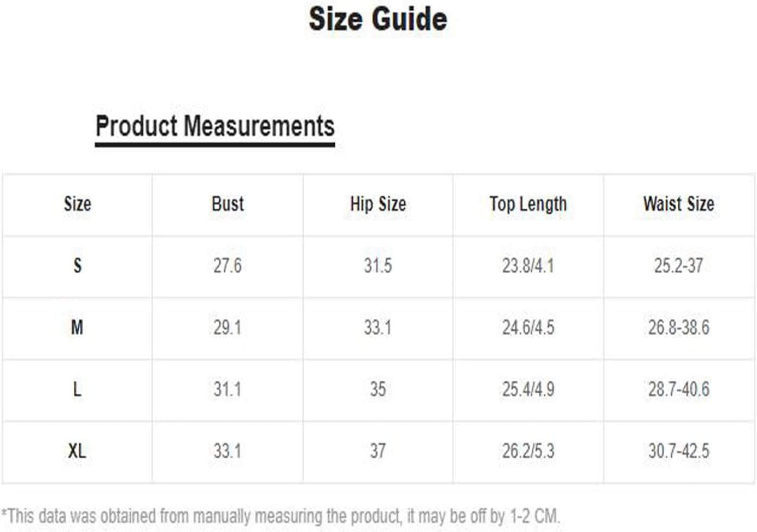The height and width of the screenshot is (532, 757).
Task: Click the Top Length column header
Action: (x=528, y=205)
